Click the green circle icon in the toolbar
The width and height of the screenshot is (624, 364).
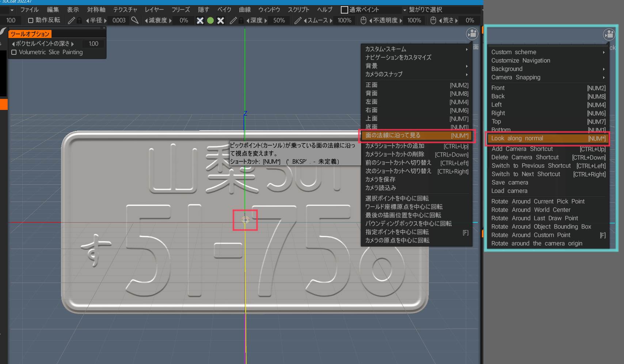[x=210, y=20]
